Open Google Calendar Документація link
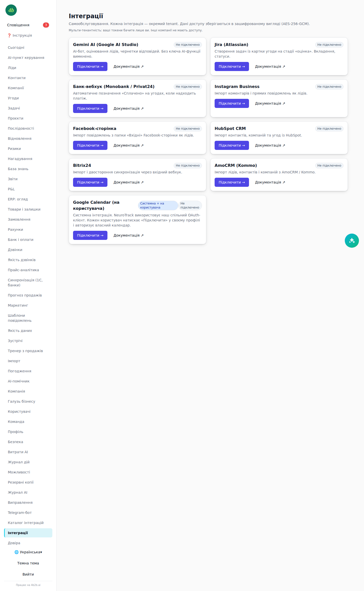 click(129, 235)
